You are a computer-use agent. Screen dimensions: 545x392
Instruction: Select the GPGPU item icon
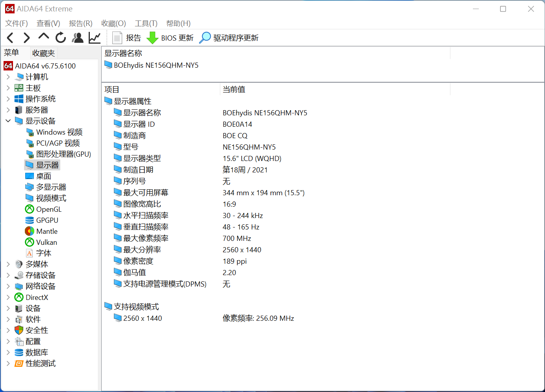tap(30, 220)
